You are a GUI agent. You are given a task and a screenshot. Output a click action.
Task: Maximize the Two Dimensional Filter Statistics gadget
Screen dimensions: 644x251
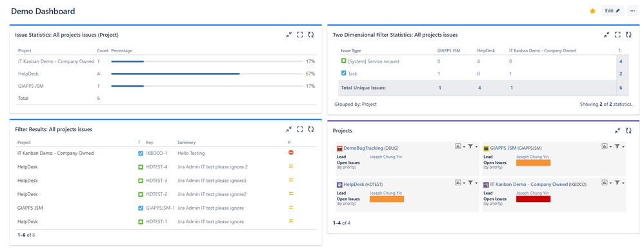[x=618, y=35]
